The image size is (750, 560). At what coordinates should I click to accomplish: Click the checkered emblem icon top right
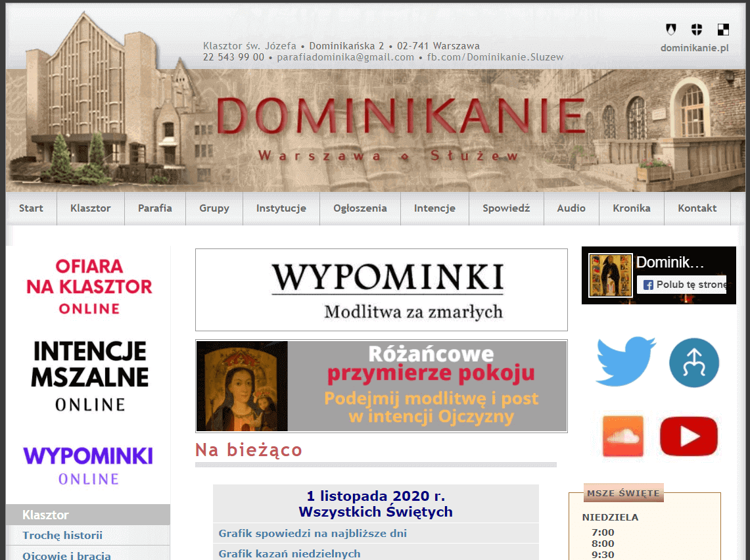[722, 29]
